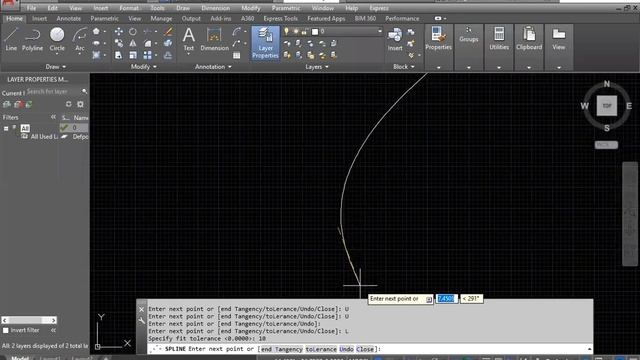
Task: Expand the Block panel
Action: coord(404,67)
